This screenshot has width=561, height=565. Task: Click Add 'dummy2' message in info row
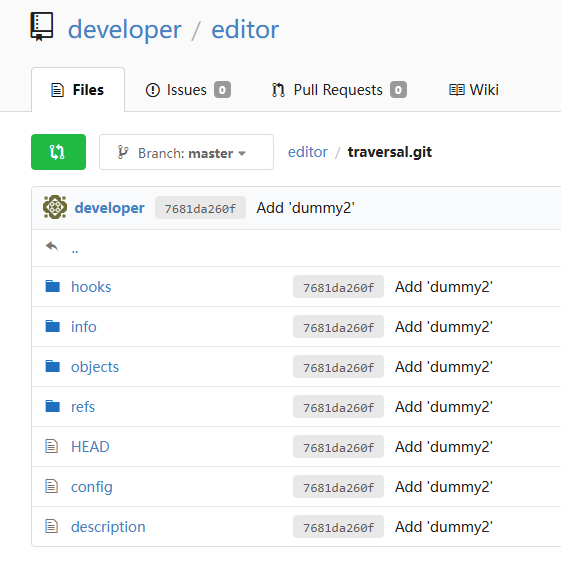click(x=444, y=327)
